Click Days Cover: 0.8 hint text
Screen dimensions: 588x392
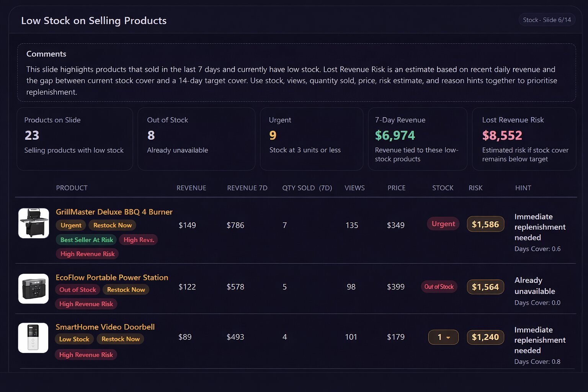click(537, 362)
